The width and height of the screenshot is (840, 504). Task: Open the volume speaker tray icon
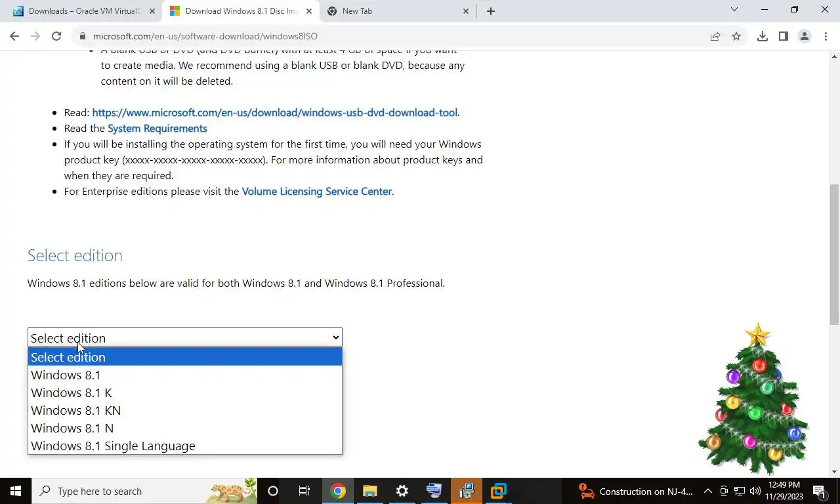(755, 491)
